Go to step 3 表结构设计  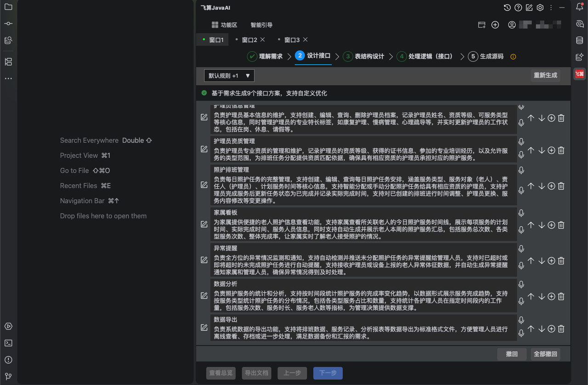[363, 57]
